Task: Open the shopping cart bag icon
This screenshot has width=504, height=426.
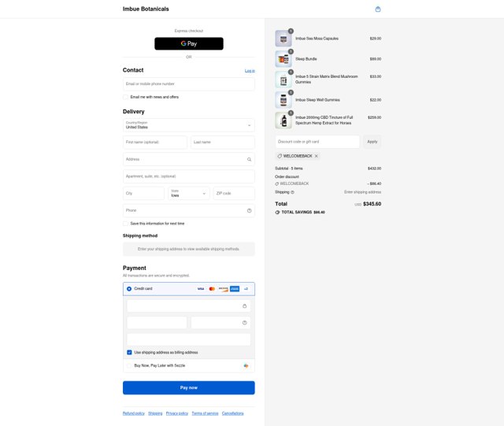Action: click(x=378, y=9)
